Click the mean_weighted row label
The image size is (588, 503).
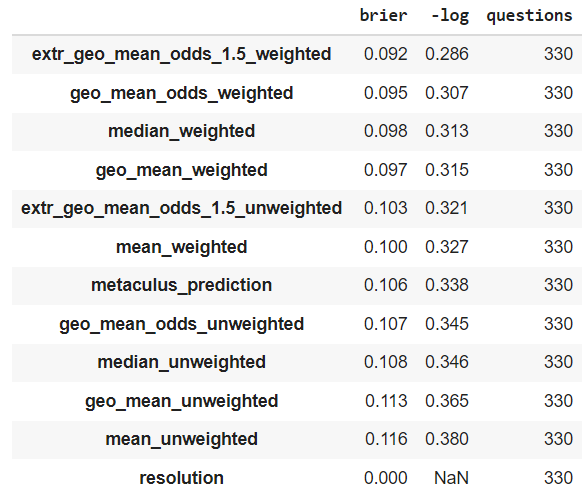[182, 247]
